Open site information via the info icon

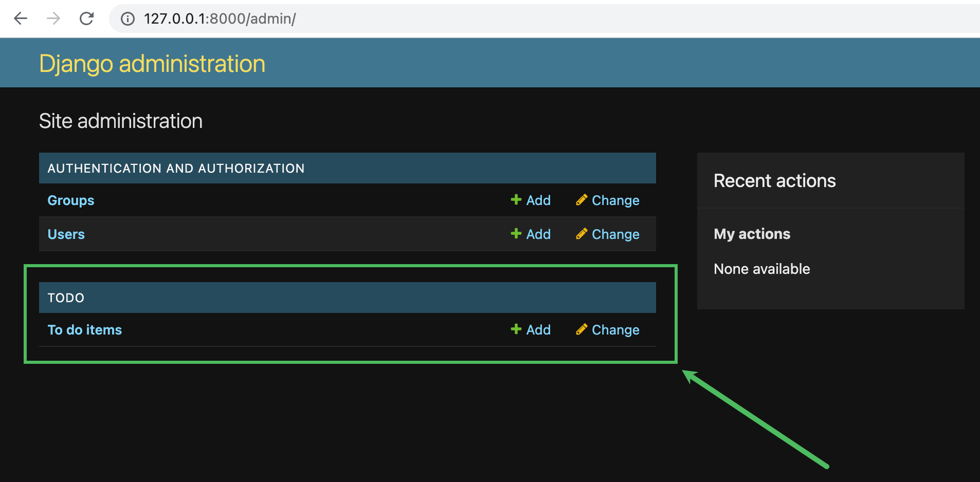(x=126, y=18)
